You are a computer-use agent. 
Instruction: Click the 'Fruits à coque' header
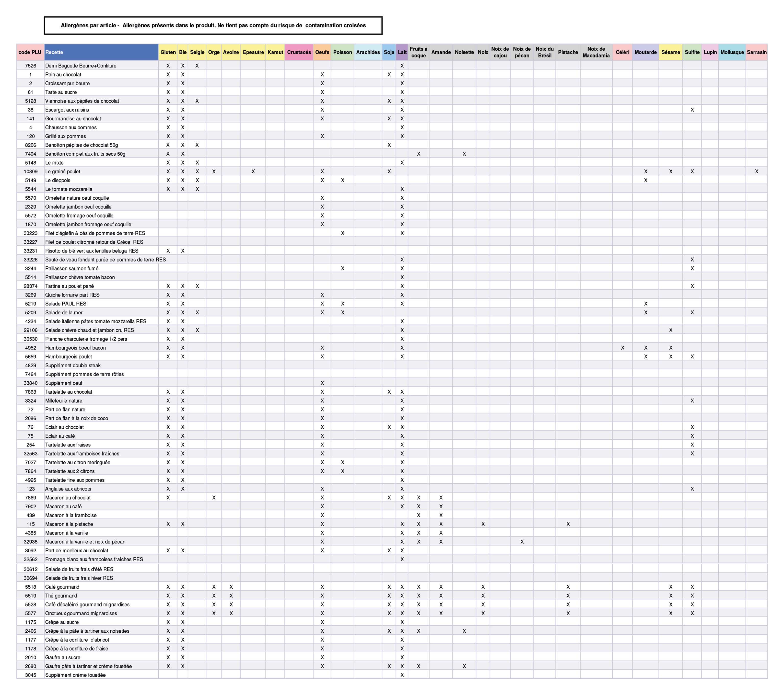click(418, 52)
